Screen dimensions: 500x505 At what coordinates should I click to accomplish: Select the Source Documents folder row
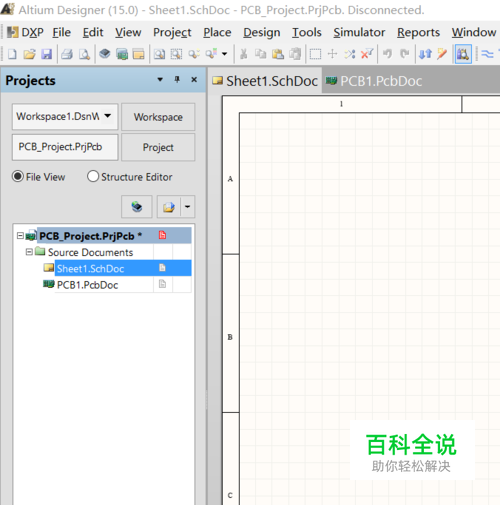point(90,252)
